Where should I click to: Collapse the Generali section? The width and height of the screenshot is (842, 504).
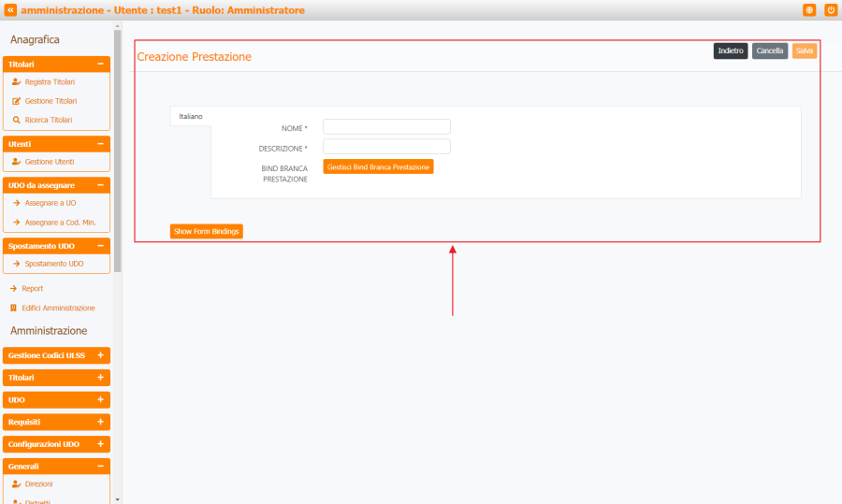100,466
